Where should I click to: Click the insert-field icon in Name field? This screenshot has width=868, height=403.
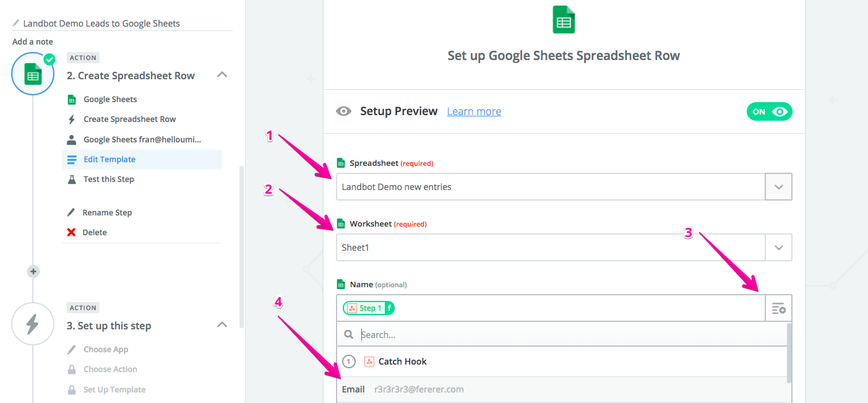[x=778, y=308]
